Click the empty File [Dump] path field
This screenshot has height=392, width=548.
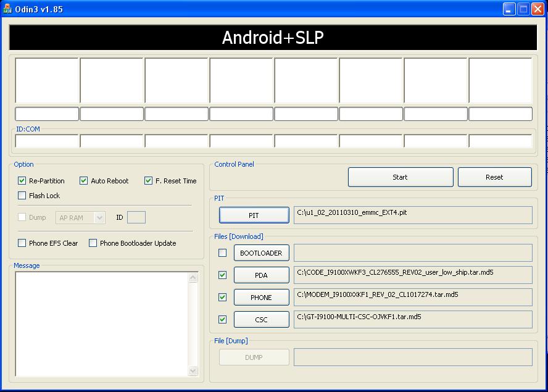pyautogui.click(x=413, y=357)
